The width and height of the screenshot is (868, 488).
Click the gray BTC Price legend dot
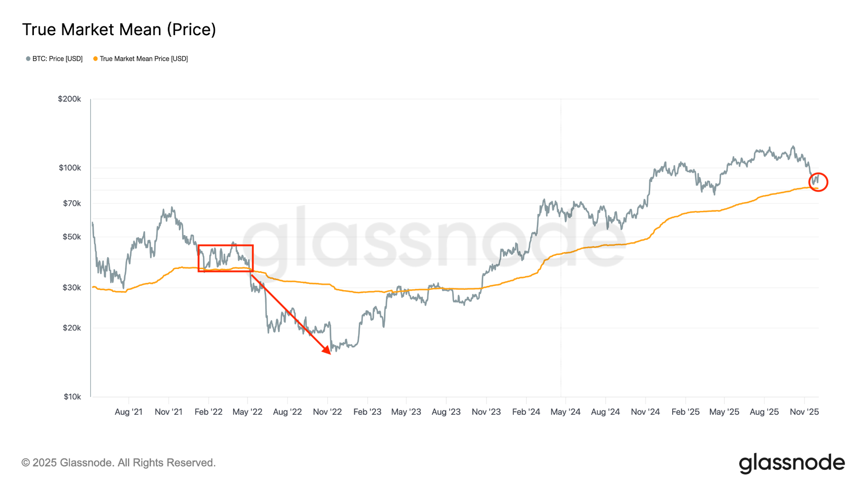pyautogui.click(x=28, y=59)
